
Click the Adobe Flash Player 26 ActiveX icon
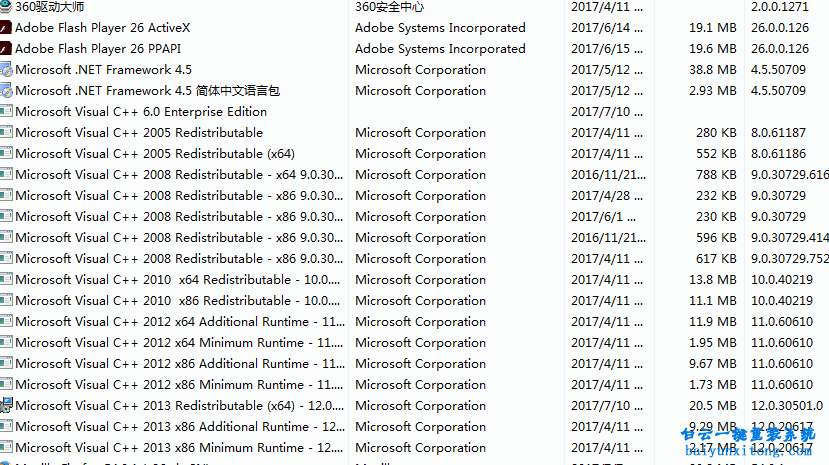(x=6, y=28)
